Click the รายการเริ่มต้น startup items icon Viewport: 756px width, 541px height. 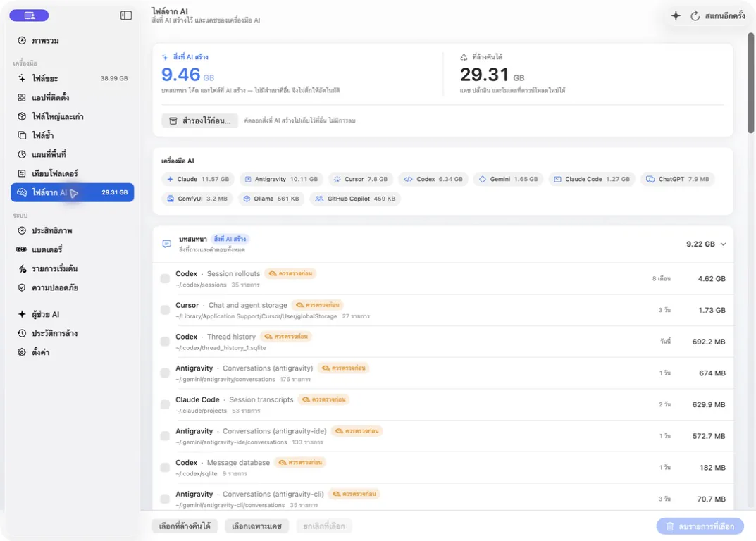[x=22, y=268]
